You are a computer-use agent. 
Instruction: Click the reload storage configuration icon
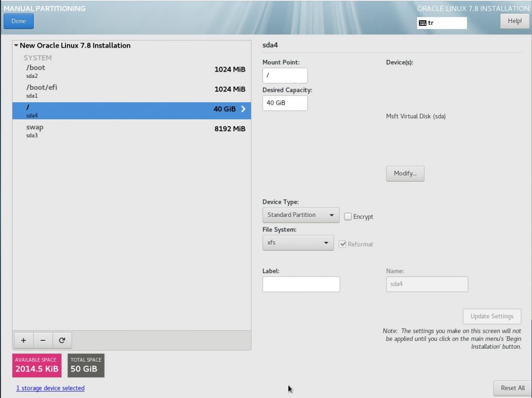click(62, 340)
